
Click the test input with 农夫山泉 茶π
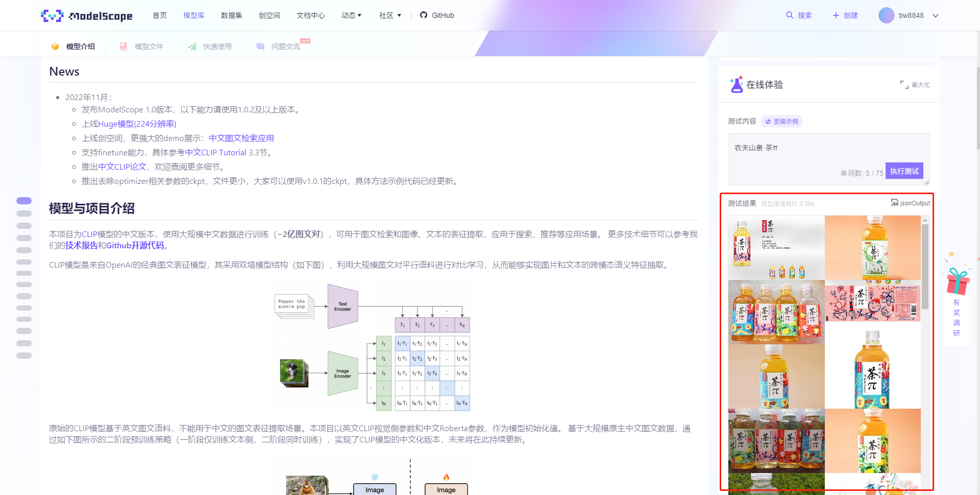click(x=828, y=159)
